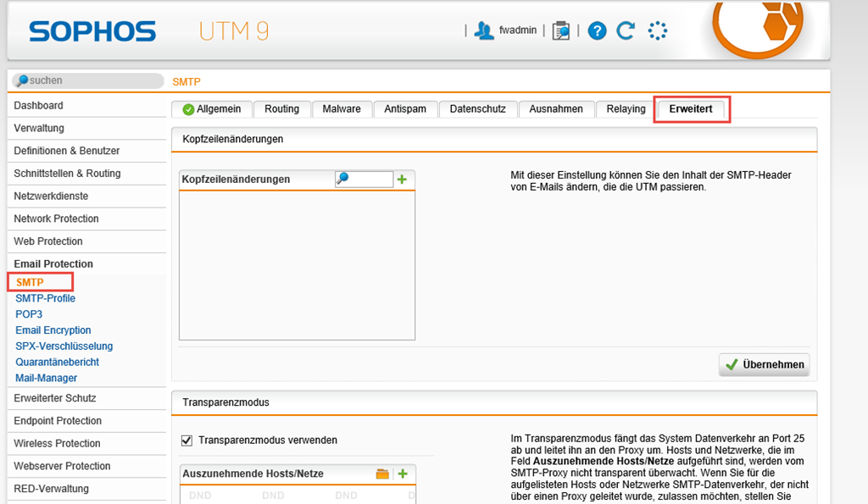Open the Relaying tab
The height and width of the screenshot is (504, 868).
626,109
